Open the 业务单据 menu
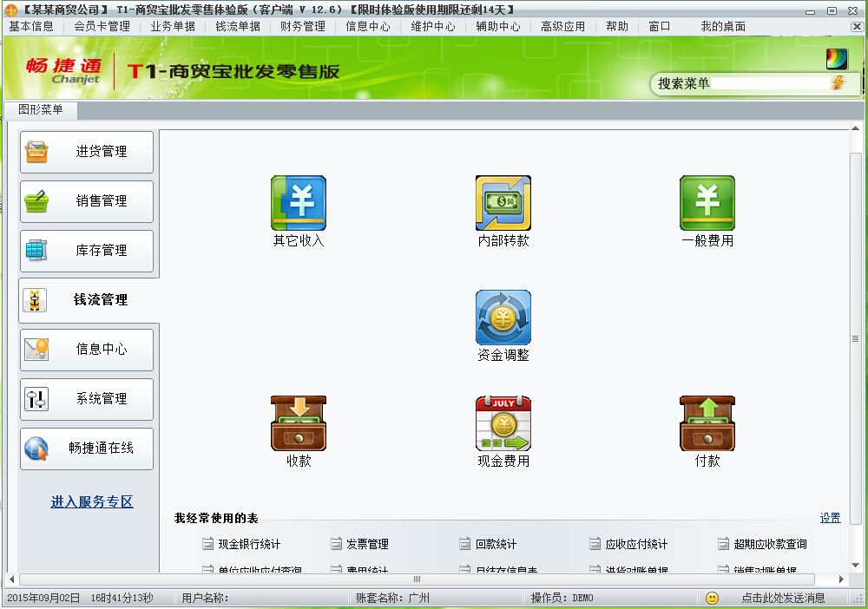This screenshot has height=609, width=868. 173,26
